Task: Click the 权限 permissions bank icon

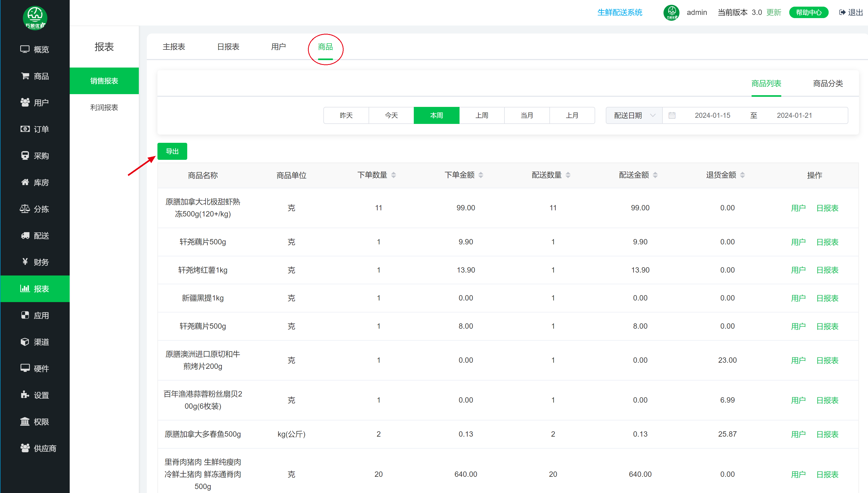Action: [25, 421]
